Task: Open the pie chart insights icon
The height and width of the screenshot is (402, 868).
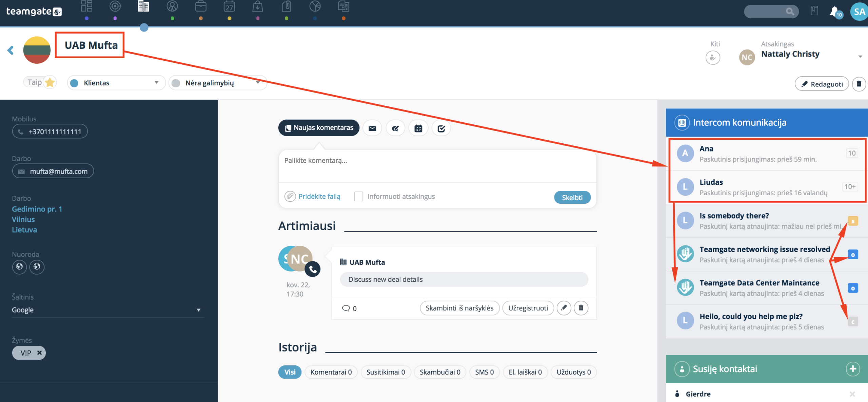Action: pyautogui.click(x=315, y=6)
